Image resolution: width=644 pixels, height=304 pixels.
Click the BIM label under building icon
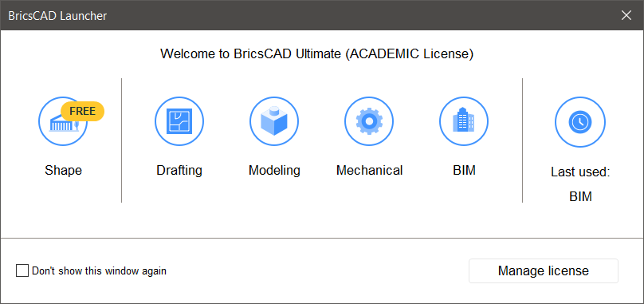point(464,170)
